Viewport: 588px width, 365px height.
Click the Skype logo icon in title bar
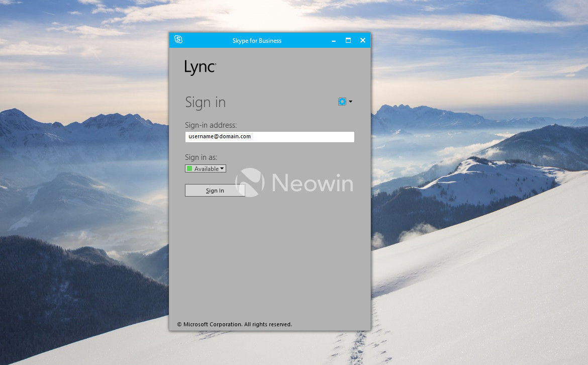pos(178,39)
